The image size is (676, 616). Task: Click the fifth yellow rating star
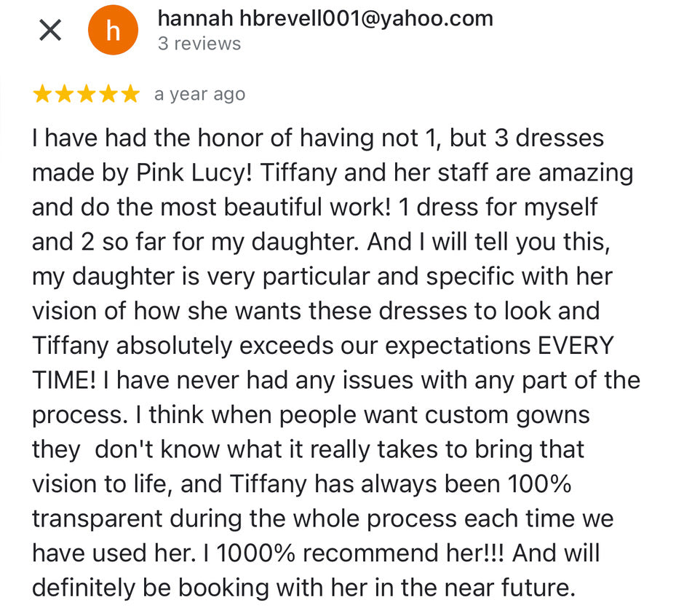130,94
